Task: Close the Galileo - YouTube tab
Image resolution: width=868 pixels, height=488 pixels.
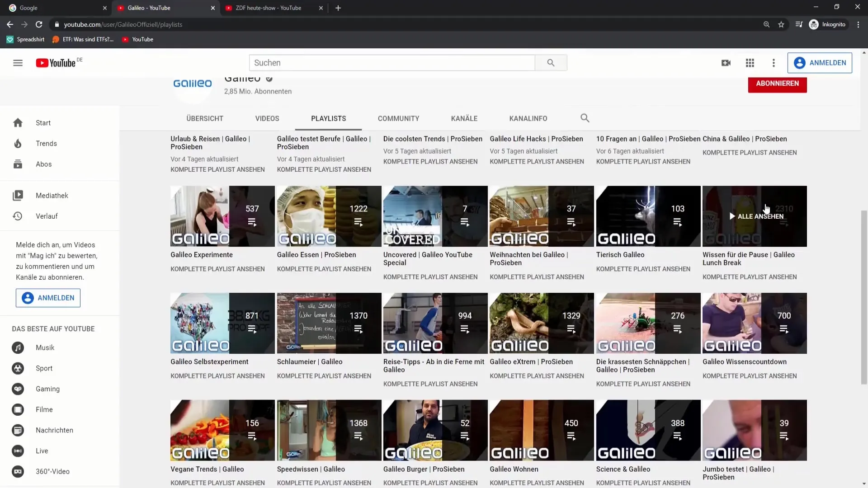Action: [213, 8]
